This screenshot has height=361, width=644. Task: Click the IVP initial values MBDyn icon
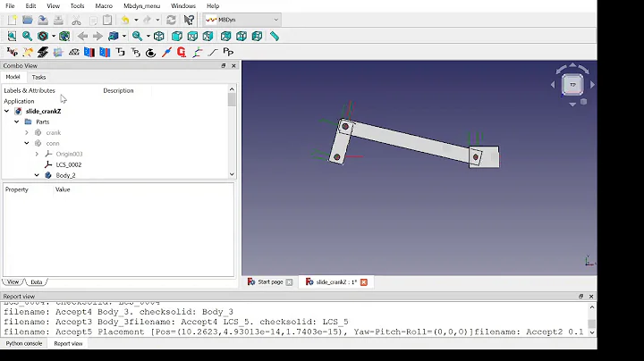point(12,52)
